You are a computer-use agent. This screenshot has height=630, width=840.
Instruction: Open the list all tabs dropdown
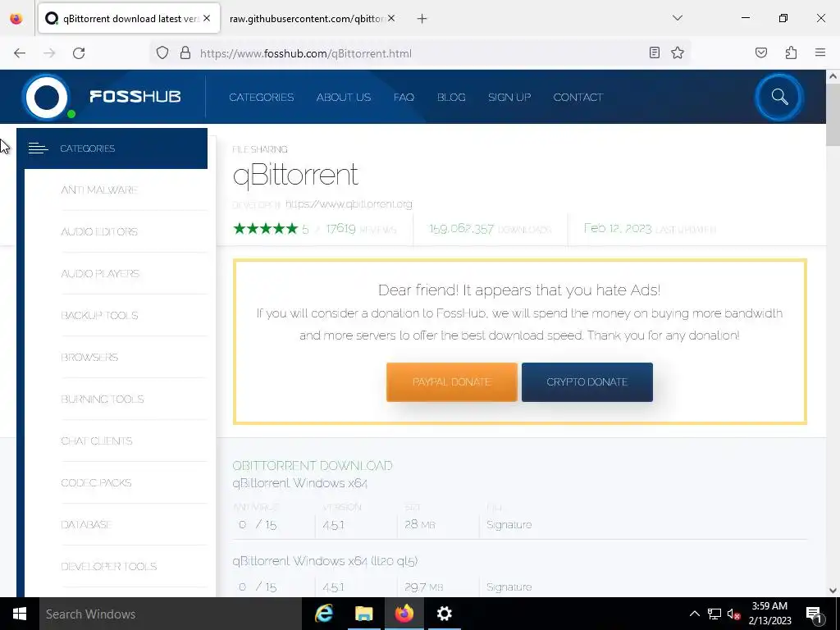pyautogui.click(x=677, y=18)
